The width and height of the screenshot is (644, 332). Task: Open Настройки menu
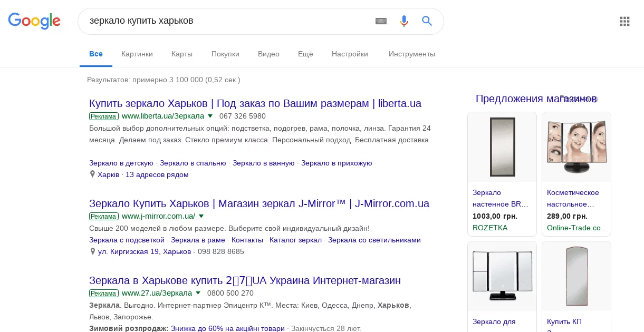[x=350, y=54]
